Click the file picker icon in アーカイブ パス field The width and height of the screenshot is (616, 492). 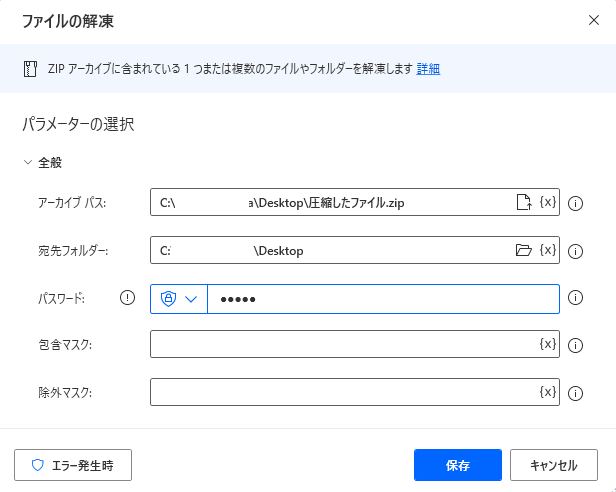[x=524, y=202]
